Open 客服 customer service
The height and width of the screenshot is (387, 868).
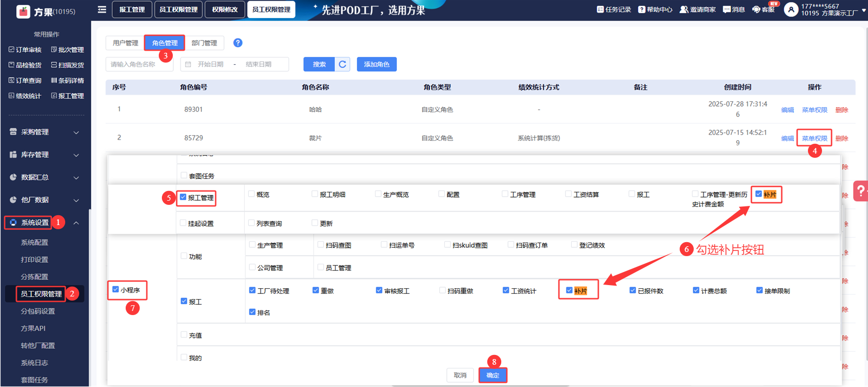tap(756, 9)
